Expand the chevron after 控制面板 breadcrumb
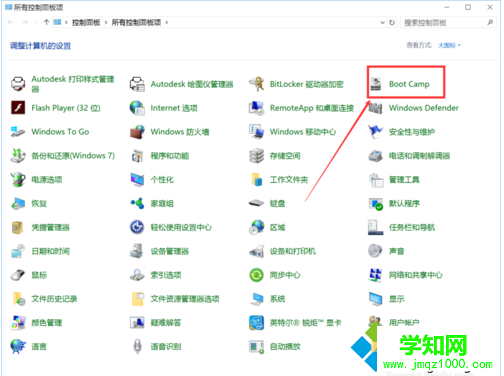The image size is (504, 376). [106, 23]
